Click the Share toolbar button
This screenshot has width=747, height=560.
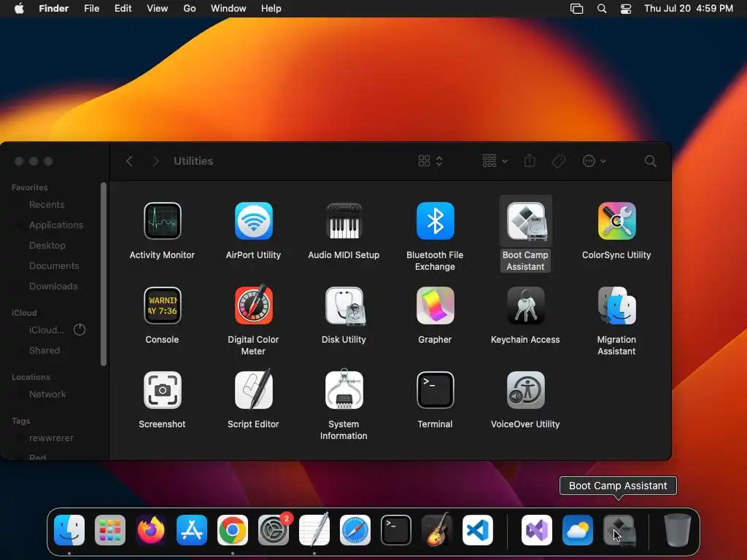pos(530,161)
